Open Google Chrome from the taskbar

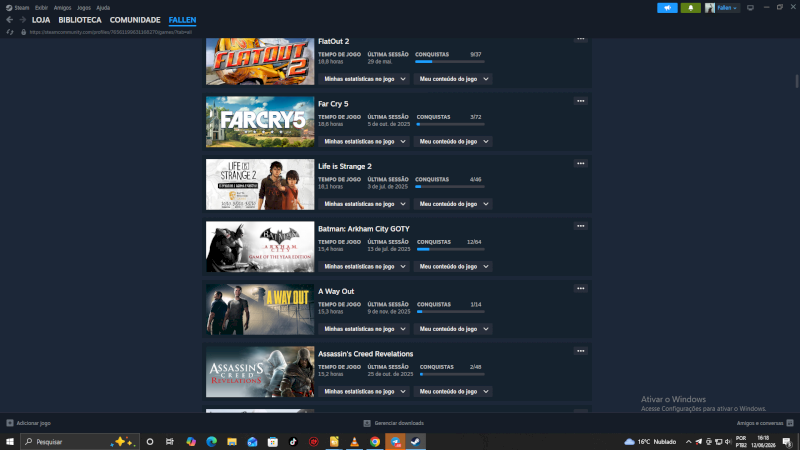pos(375,442)
